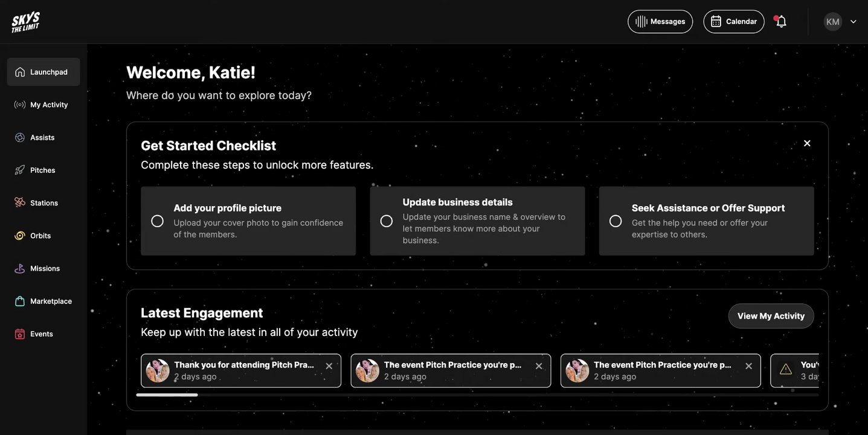Open the Calendar button
868x435 pixels.
(x=734, y=22)
